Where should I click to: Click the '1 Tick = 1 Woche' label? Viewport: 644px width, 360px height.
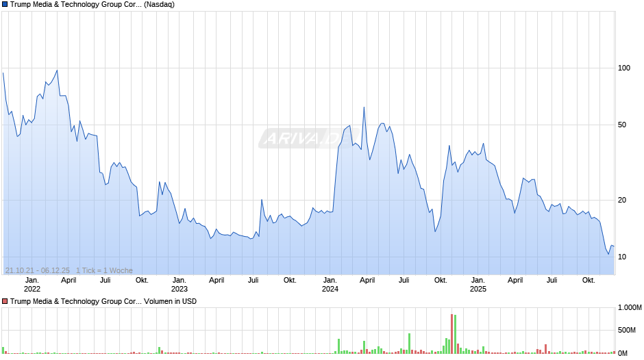[x=104, y=270]
